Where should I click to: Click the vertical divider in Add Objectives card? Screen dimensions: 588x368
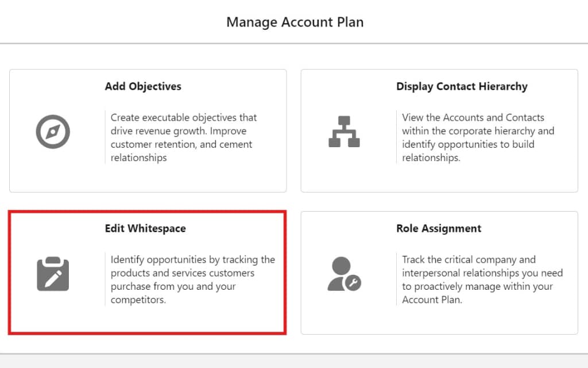click(x=105, y=137)
